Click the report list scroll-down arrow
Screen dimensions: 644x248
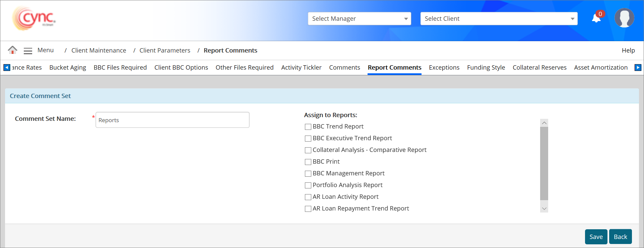click(x=544, y=209)
